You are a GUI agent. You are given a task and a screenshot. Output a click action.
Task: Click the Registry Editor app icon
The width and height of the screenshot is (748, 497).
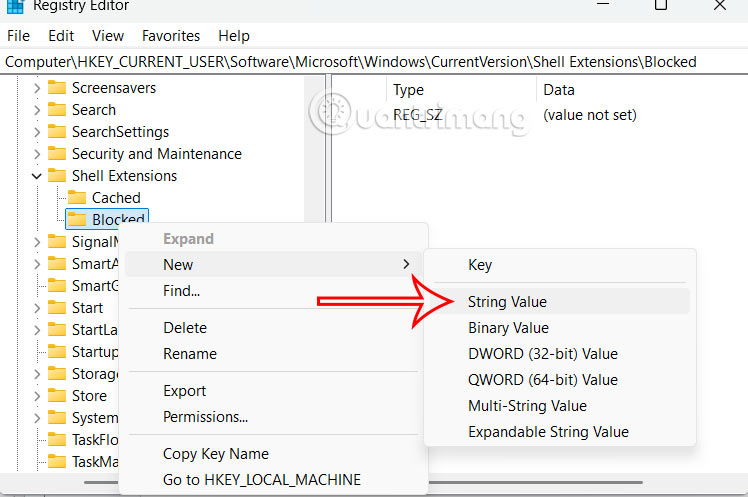tap(15, 6)
